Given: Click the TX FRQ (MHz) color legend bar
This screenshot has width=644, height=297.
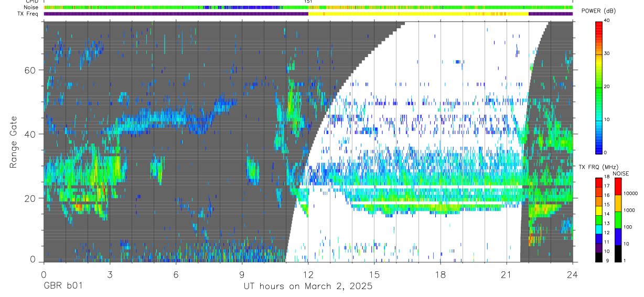Looking at the screenshot, I should tap(599, 219).
